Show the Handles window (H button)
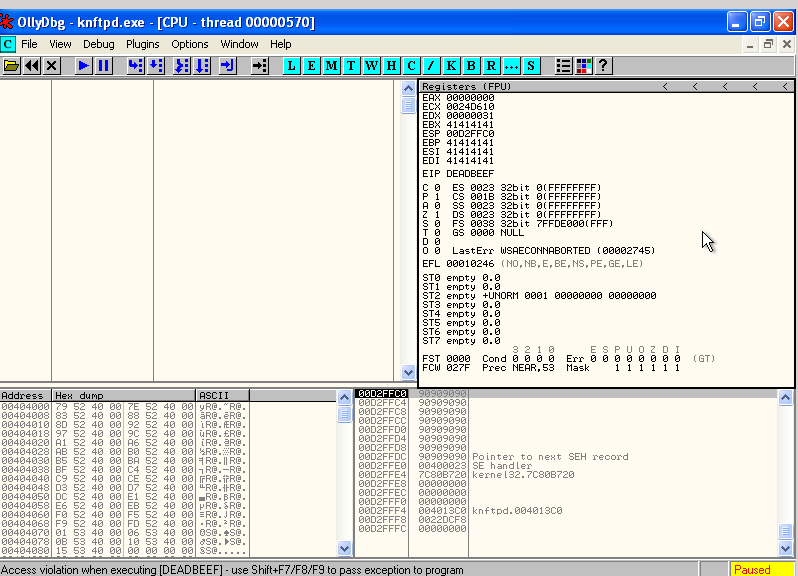Viewport: 798px width, 576px height. pos(391,66)
